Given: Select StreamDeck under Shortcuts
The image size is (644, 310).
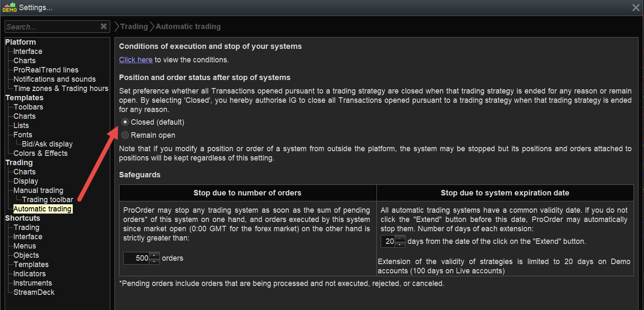Looking at the screenshot, I should coord(34,292).
